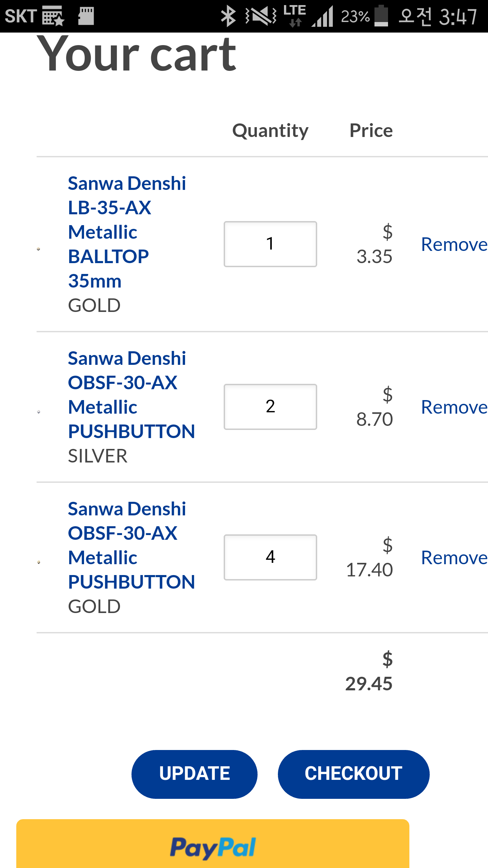Tap the silver pushbutton product thumbnail

(x=39, y=412)
